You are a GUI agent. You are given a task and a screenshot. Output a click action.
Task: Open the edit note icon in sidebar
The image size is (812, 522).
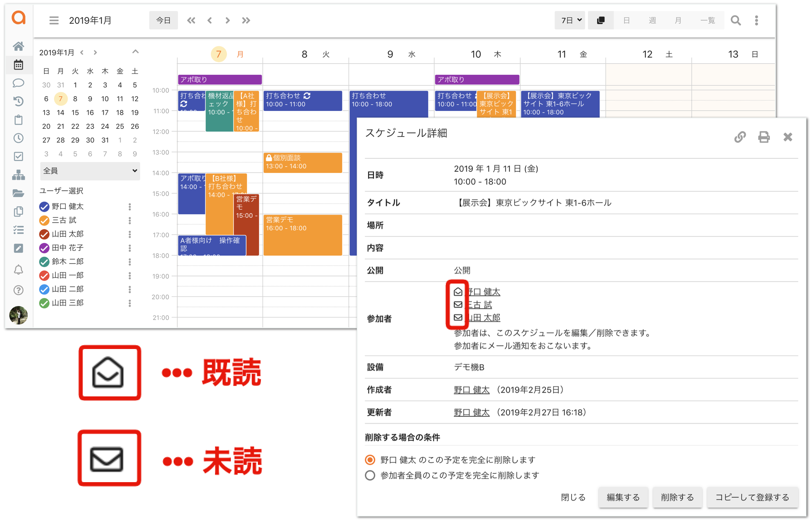pyautogui.click(x=18, y=248)
